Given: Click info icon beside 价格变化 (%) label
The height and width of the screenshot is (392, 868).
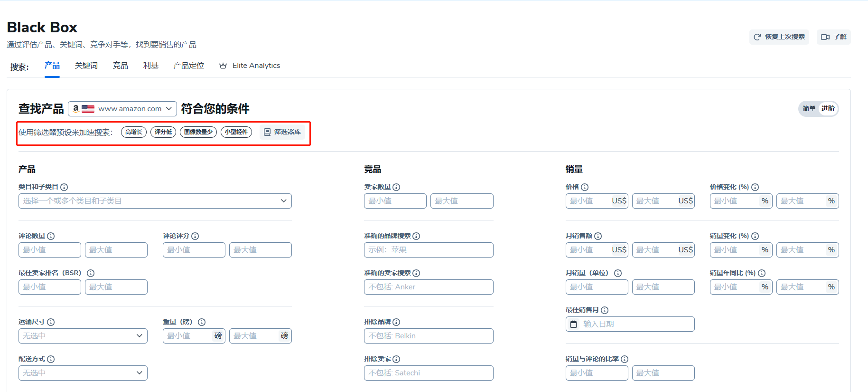Looking at the screenshot, I should pyautogui.click(x=755, y=187).
